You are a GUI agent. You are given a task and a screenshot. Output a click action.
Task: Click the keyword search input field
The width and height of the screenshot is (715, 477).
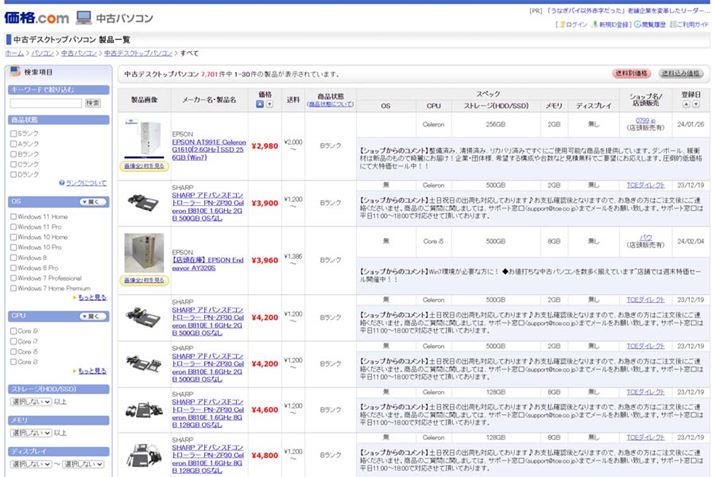click(44, 102)
